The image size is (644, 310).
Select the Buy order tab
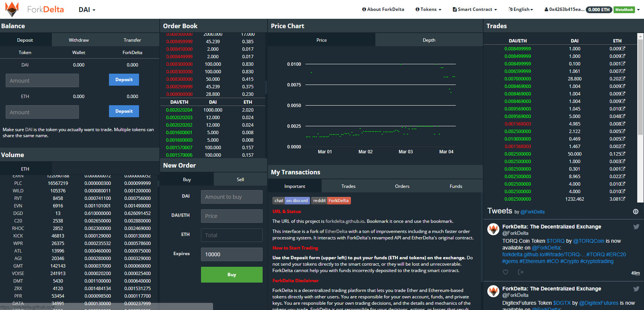pos(187,179)
